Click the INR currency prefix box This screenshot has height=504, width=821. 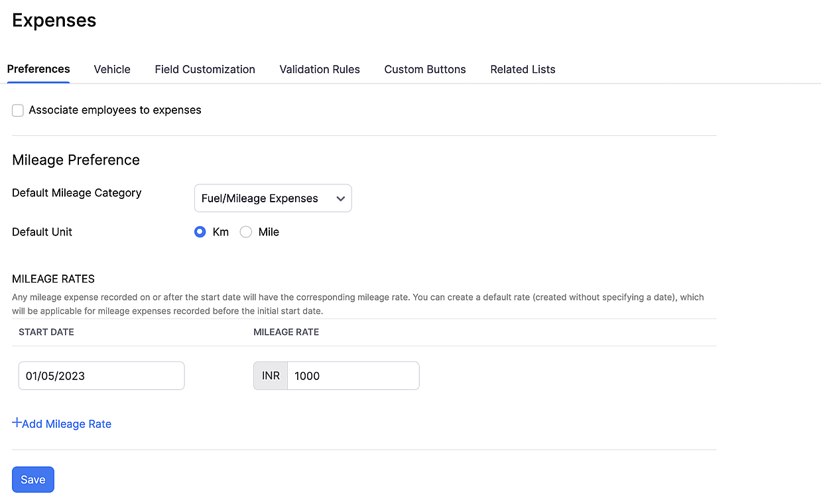tap(271, 376)
